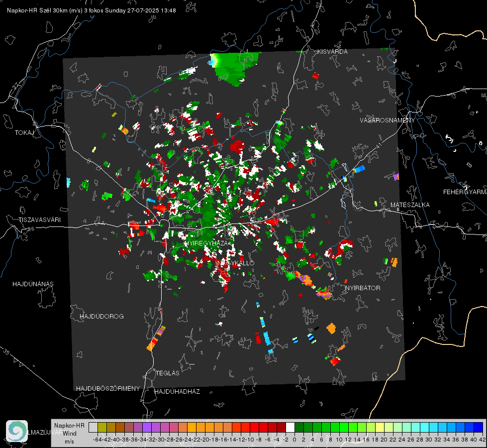
Task: Click the MÁTÉSZALKA city label
Action: pos(410,205)
